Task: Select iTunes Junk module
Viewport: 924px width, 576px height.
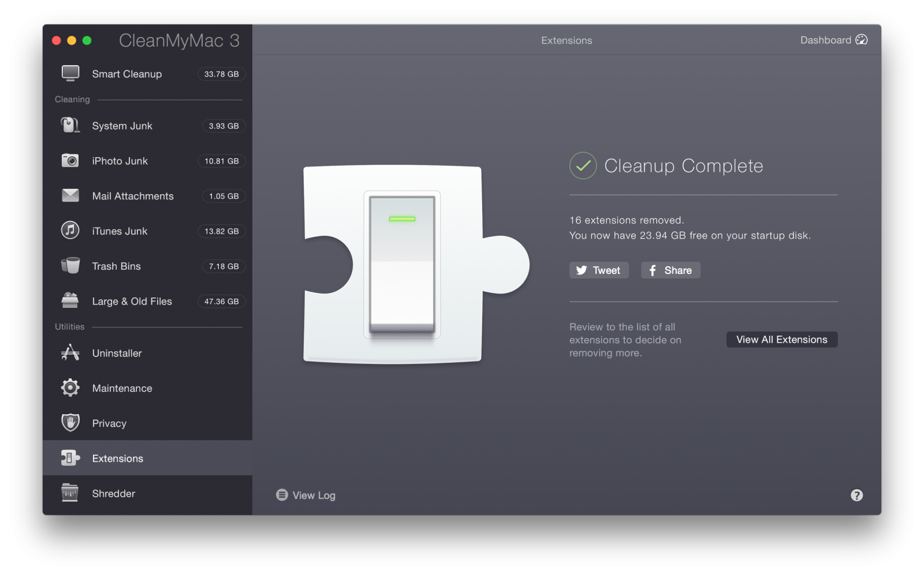Action: pyautogui.click(x=147, y=231)
